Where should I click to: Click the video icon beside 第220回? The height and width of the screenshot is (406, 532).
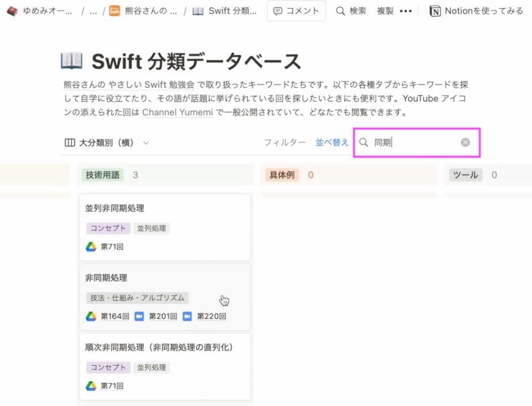pos(187,316)
